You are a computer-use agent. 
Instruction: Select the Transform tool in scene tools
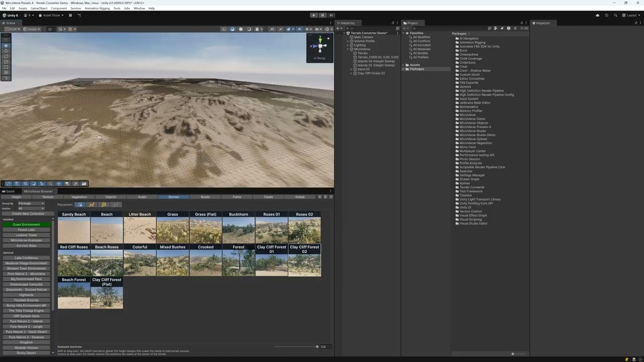(x=6, y=72)
